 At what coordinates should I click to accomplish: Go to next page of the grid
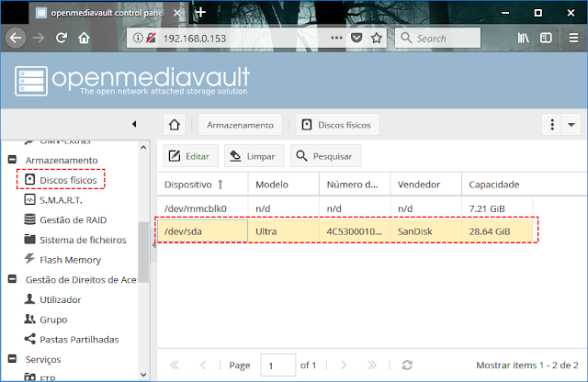click(344, 365)
